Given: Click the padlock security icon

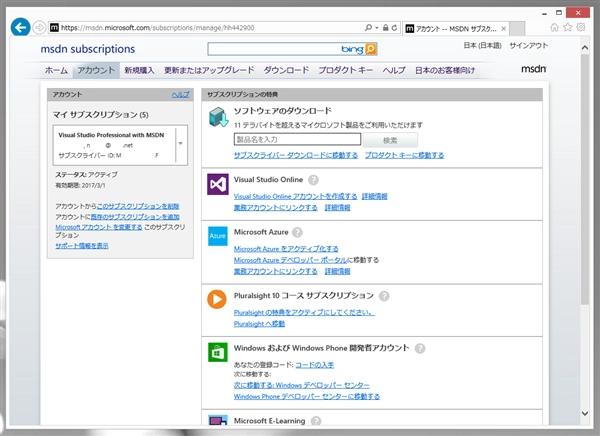Looking at the screenshot, I should coord(385,28).
